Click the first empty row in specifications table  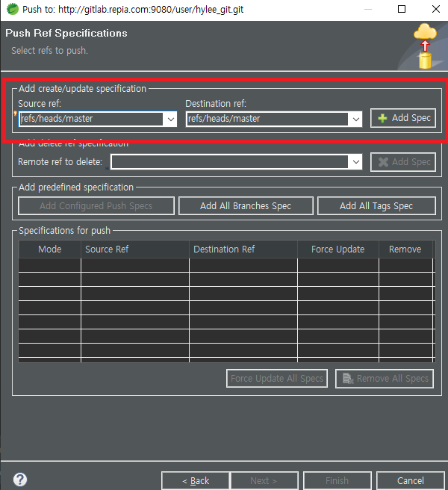point(224,265)
